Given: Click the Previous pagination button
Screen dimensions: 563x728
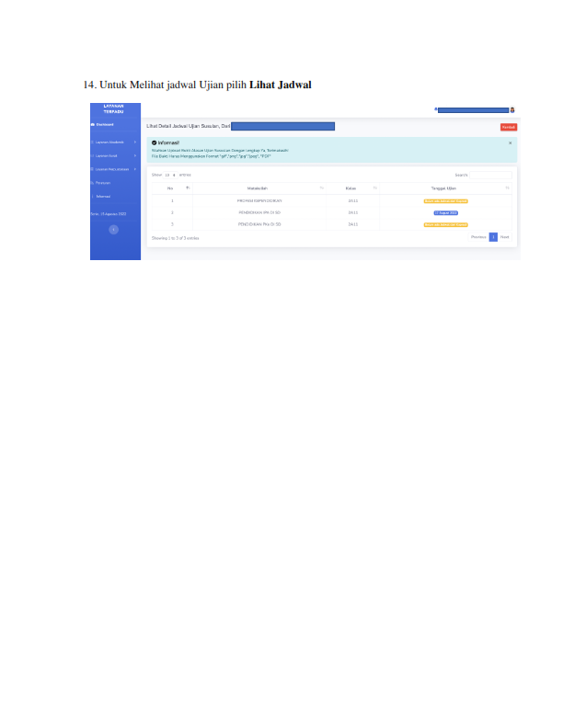Looking at the screenshot, I should 478,237.
